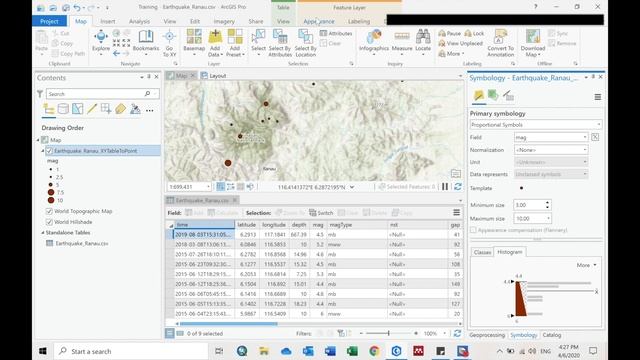Image resolution: width=640 pixels, height=360 pixels.
Task: Toggle World Topographic Map layer visibility
Action: pos(49,211)
